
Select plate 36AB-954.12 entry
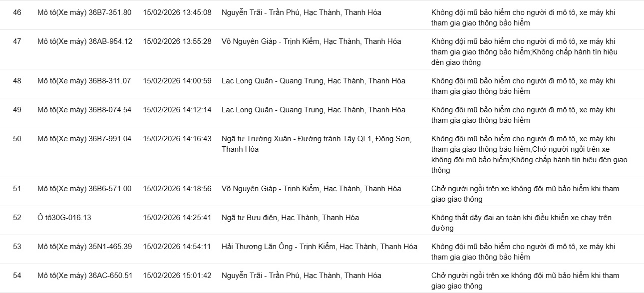pos(85,41)
